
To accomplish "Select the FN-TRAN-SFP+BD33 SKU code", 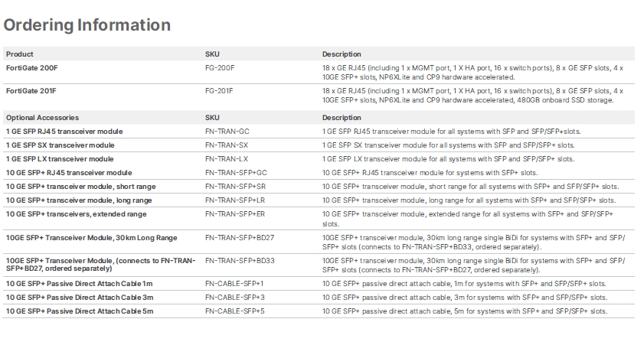I will [240, 261].
